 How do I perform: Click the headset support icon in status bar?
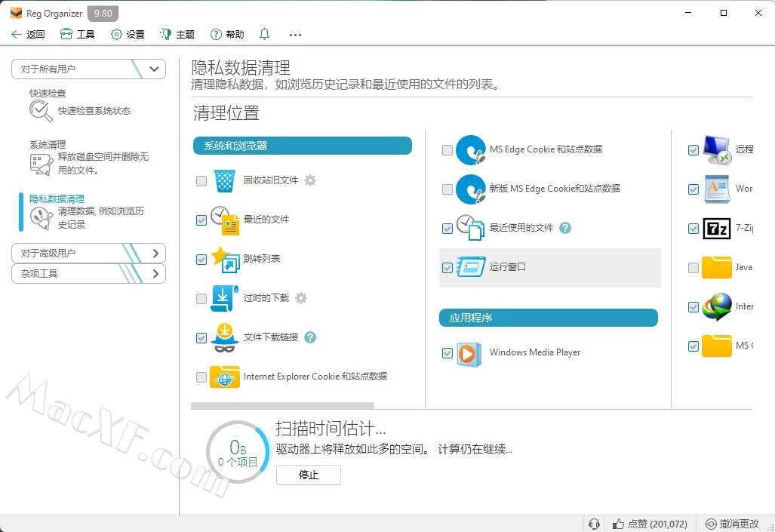coord(595,524)
